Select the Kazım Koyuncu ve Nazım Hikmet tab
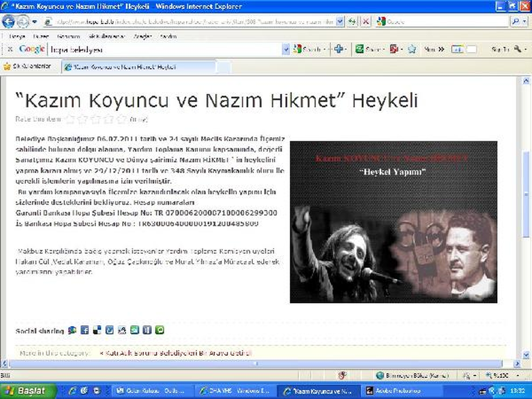This screenshot has height=399, width=532. coord(138,67)
